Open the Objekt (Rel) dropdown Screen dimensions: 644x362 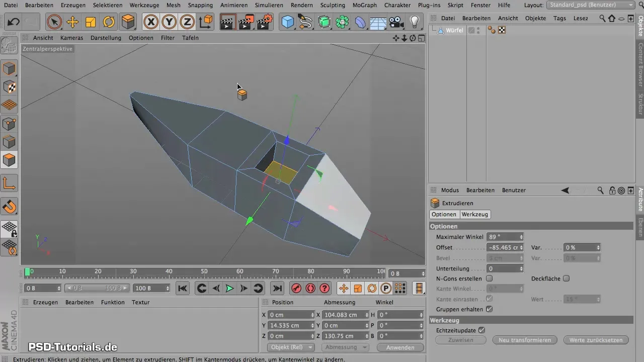click(x=290, y=347)
